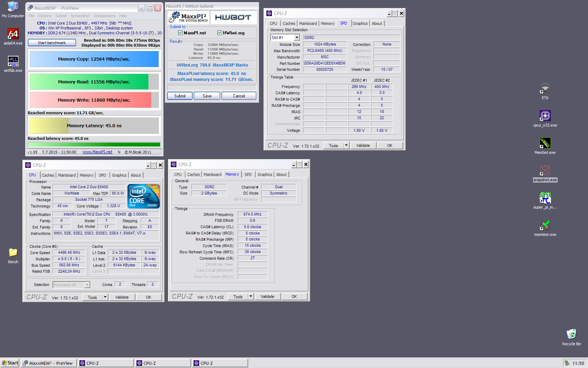The height and width of the screenshot is (368, 588).
Task: Switch to Mainboard tab in SPD CPU-Z window
Action: [308, 23]
